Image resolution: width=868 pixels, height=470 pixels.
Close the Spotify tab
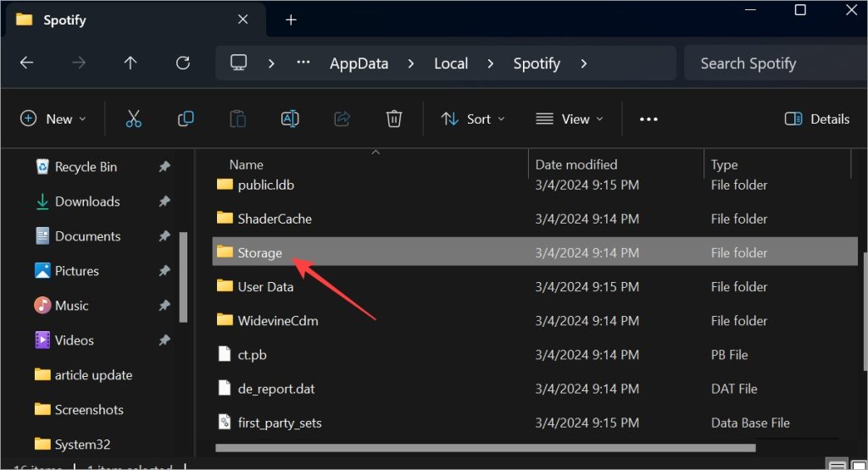coord(242,19)
